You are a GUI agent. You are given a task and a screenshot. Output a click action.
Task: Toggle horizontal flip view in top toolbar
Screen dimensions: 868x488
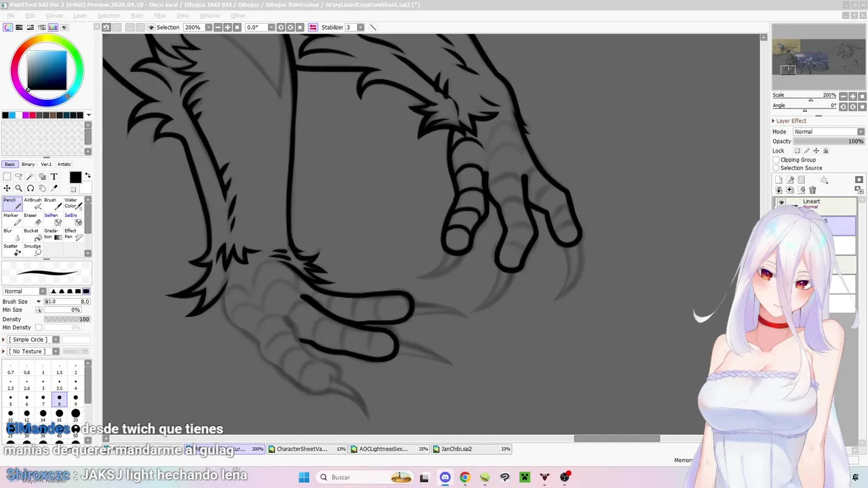(313, 27)
